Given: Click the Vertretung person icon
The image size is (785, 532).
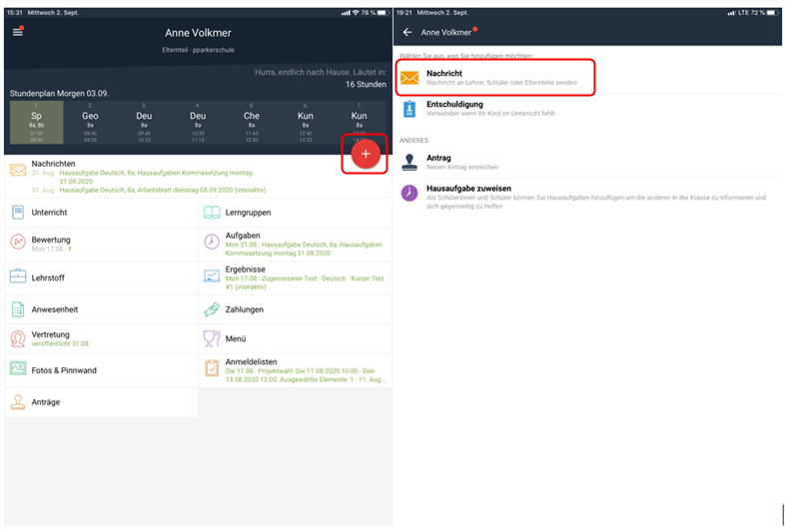Looking at the screenshot, I should pyautogui.click(x=18, y=338).
